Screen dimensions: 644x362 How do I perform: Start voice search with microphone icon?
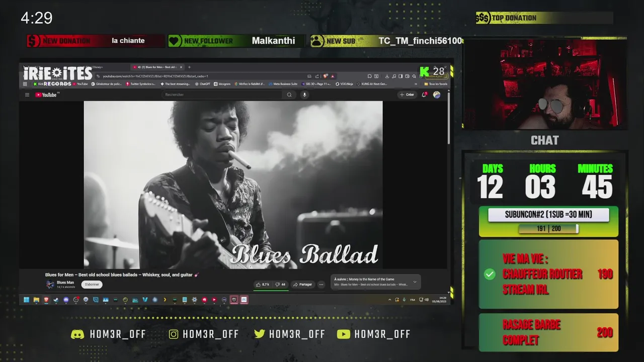304,95
